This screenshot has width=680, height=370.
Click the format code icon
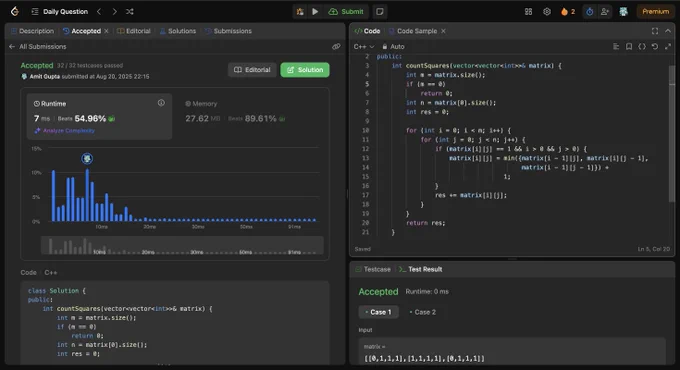[x=616, y=46]
